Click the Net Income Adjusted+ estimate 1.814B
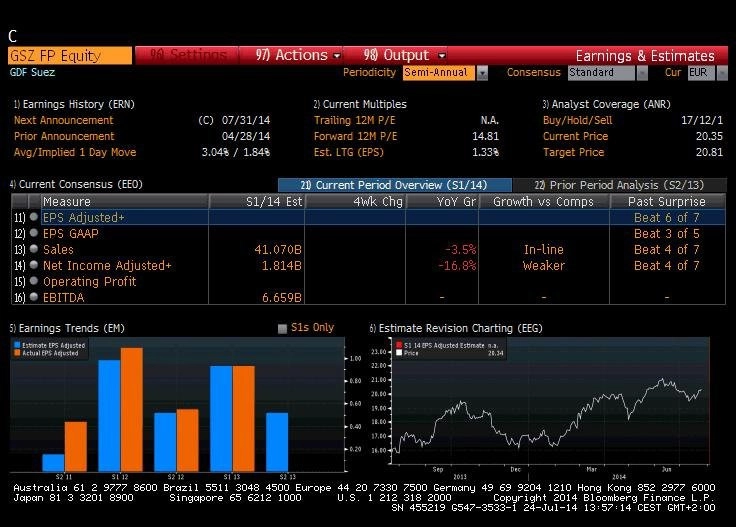736x527 pixels. pos(282,266)
